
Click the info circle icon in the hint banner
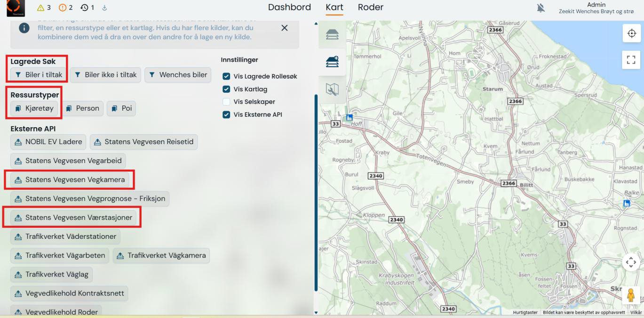tap(24, 28)
